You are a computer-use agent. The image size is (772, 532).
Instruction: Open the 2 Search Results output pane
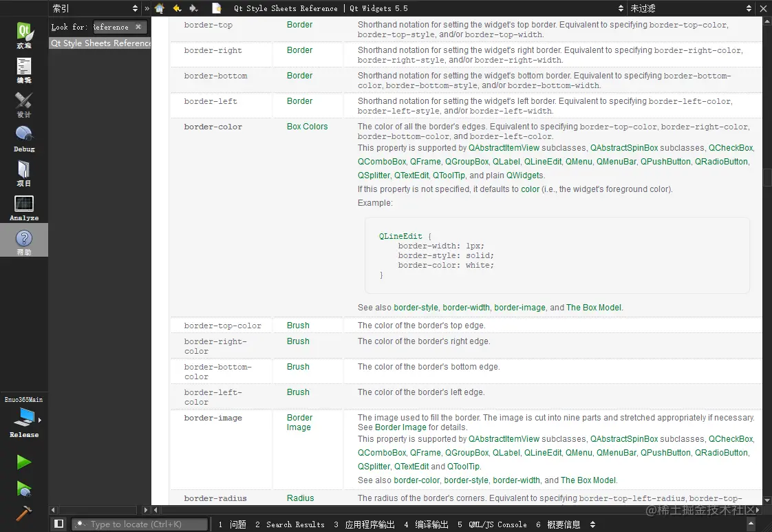coord(290,524)
